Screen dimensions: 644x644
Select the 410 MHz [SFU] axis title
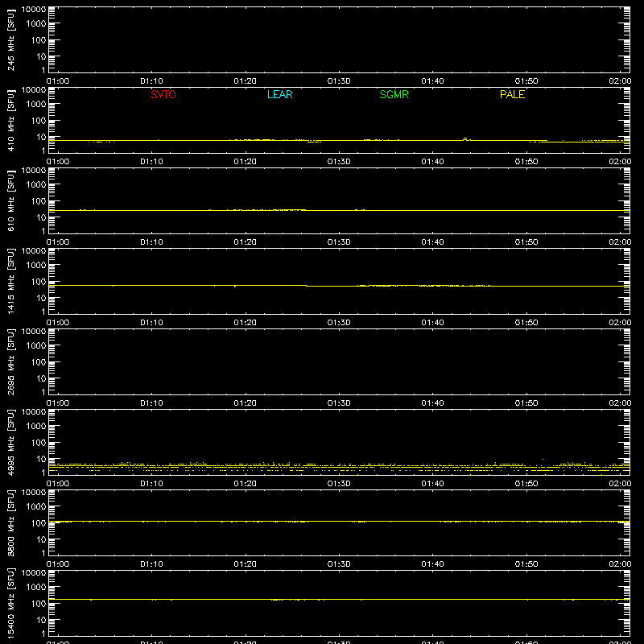point(10,120)
